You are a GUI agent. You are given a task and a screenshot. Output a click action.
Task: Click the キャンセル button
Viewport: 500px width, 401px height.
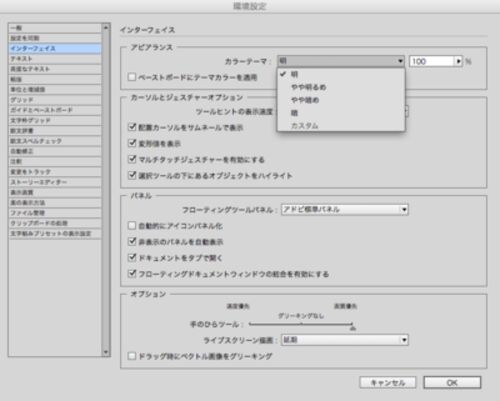(x=388, y=383)
